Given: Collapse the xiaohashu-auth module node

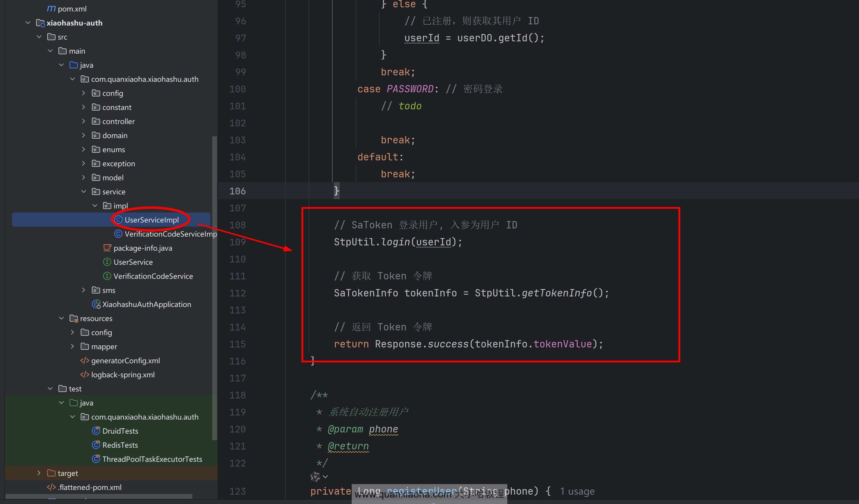Looking at the screenshot, I should tap(28, 23).
